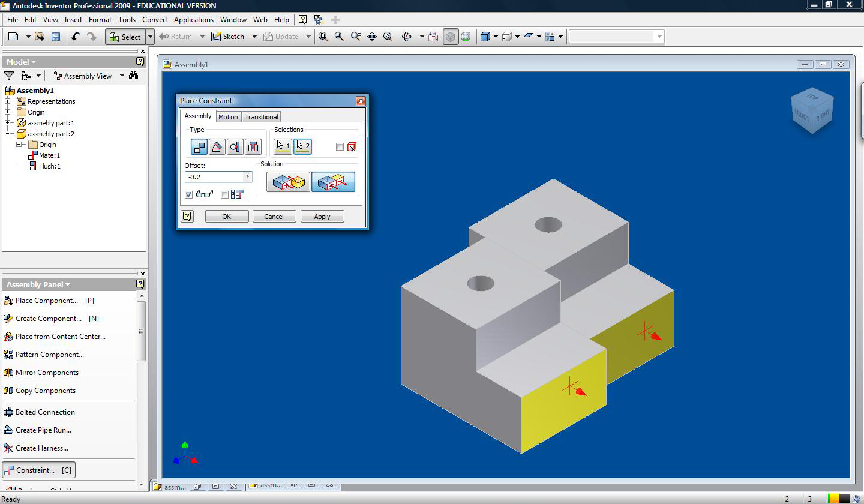Activate the Rotate view tool
The height and width of the screenshot is (504, 864).
click(407, 37)
